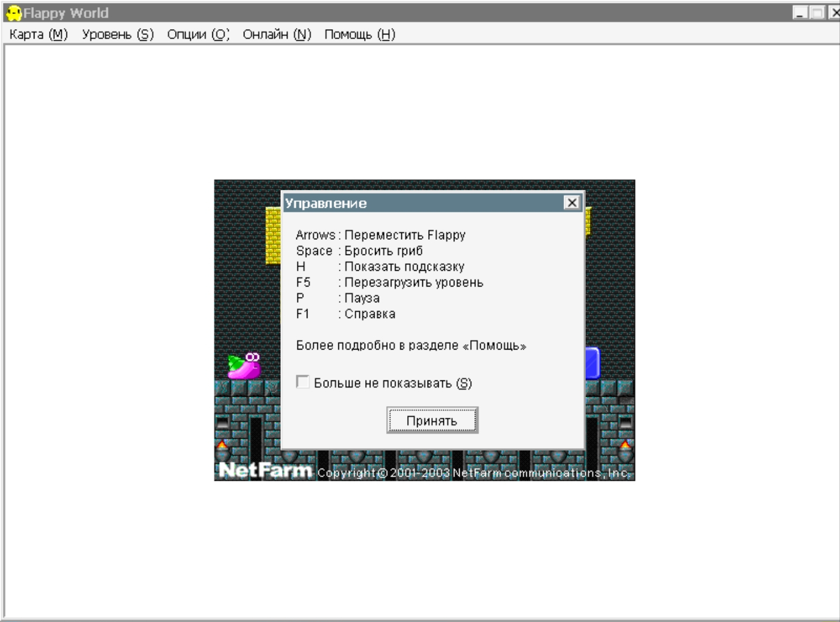Click the NetFarm copyright text

[474, 473]
